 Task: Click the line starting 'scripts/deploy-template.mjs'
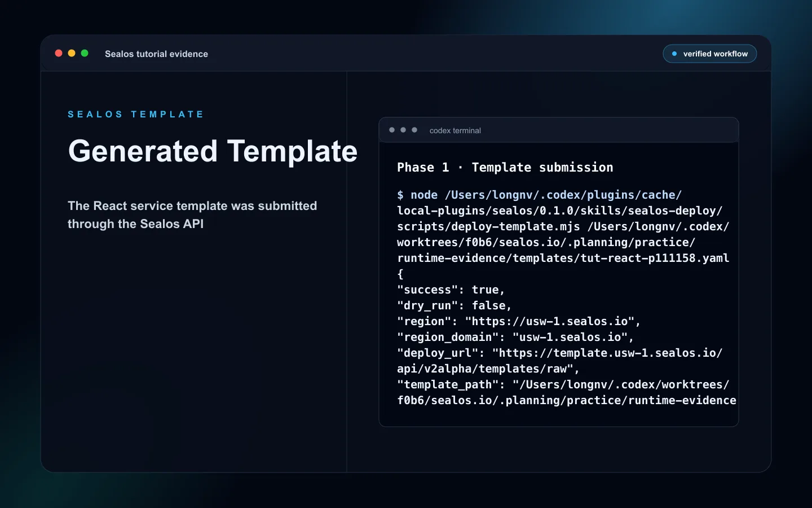(563, 227)
